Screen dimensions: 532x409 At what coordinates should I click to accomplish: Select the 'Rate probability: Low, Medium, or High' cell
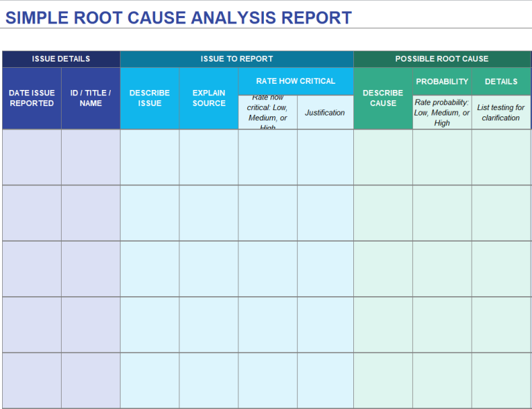(442, 112)
